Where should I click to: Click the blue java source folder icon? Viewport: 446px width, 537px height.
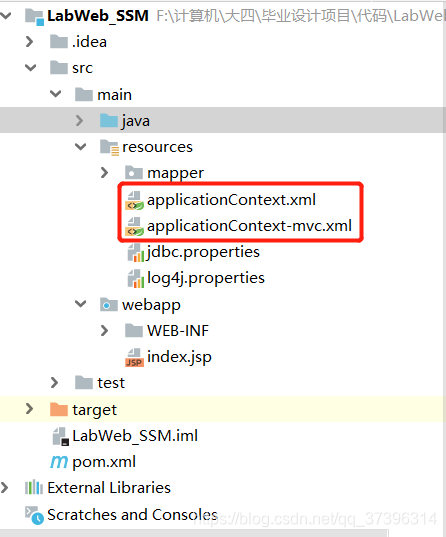(x=109, y=121)
